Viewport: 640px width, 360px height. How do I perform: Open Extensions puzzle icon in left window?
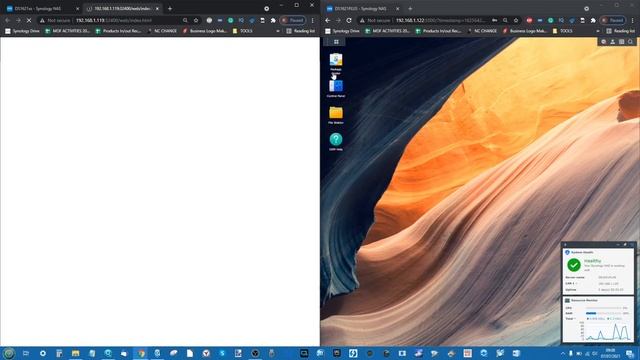pos(273,20)
